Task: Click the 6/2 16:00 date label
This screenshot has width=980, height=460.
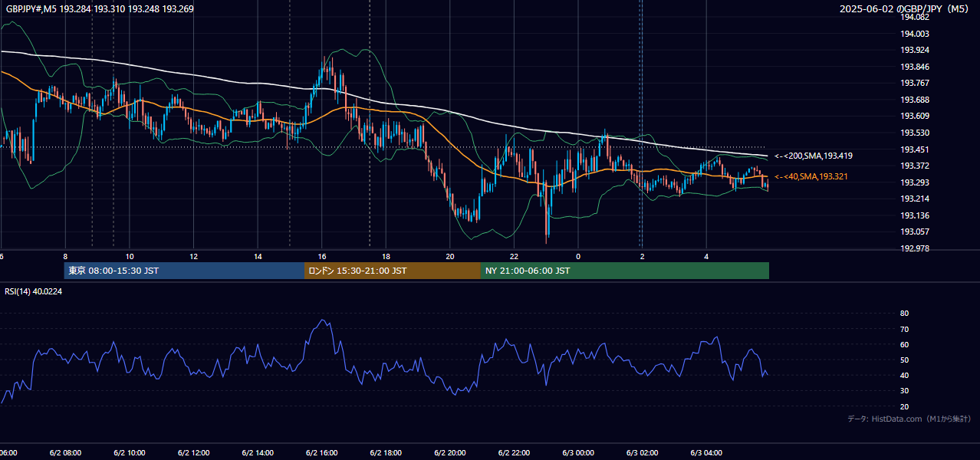Action: [322, 453]
